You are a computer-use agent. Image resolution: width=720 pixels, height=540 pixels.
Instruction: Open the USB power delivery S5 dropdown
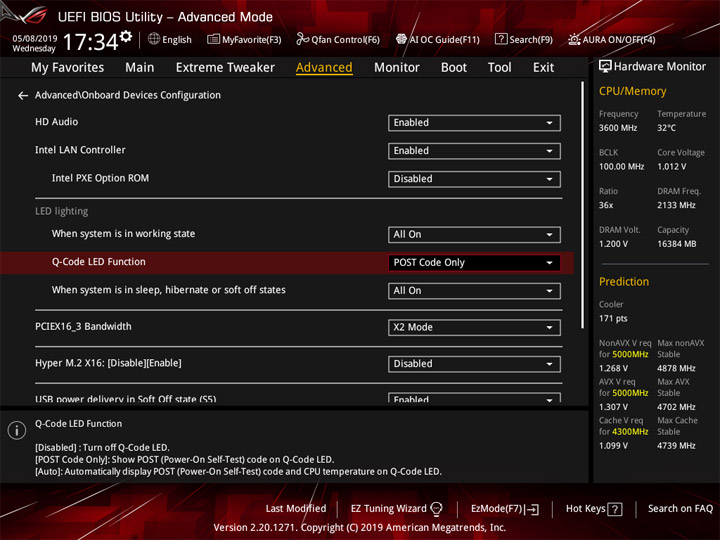pos(474,398)
